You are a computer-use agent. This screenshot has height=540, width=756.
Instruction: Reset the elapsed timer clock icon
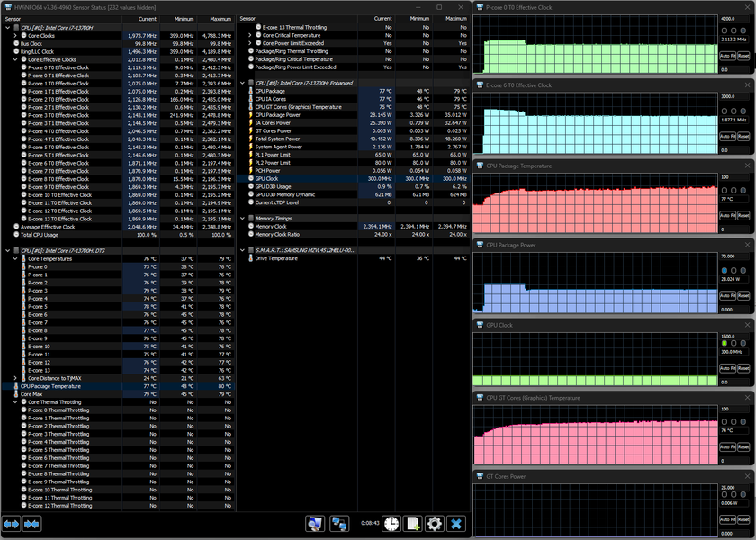[x=391, y=524]
